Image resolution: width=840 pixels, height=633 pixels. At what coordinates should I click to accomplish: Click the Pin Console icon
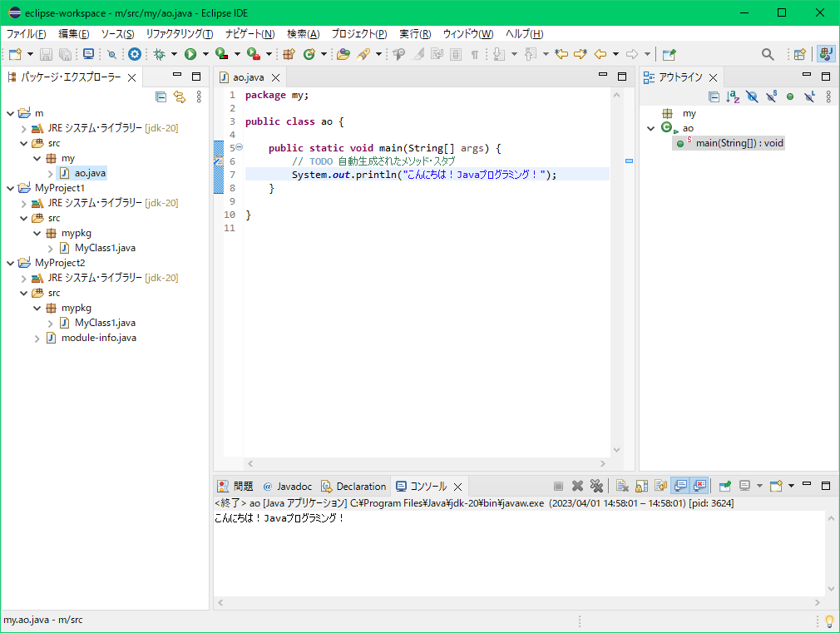[x=725, y=486]
